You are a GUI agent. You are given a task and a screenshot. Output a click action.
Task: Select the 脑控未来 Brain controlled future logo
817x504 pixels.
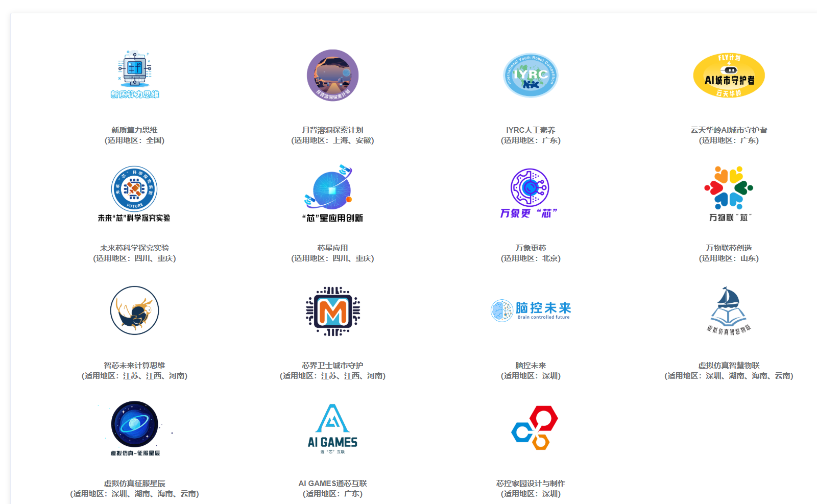(x=531, y=310)
